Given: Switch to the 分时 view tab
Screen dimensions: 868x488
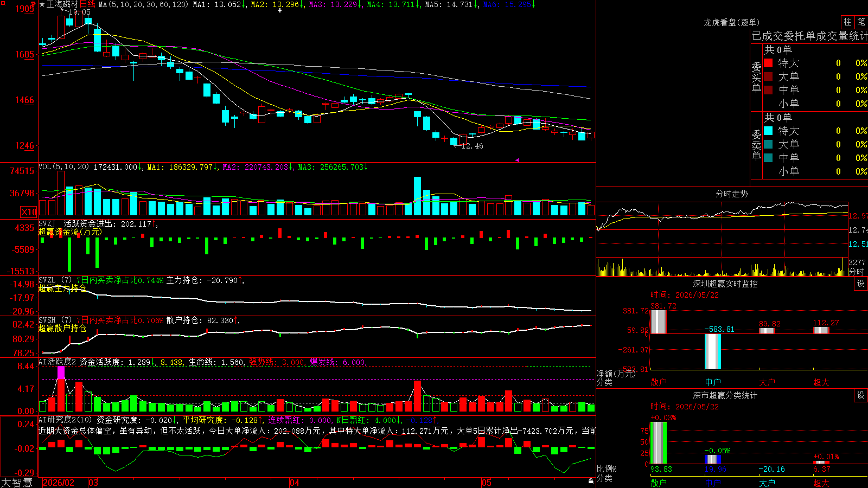Looking at the screenshot, I should click(x=857, y=272).
